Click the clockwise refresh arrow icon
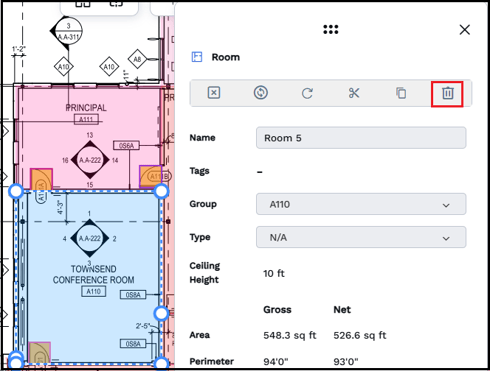The image size is (490, 371). [x=307, y=93]
